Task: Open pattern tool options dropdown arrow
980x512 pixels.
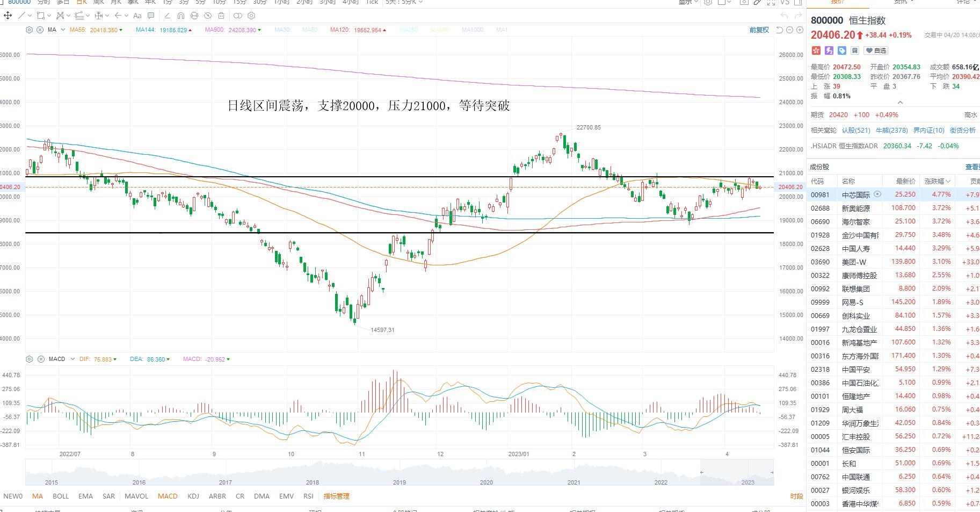Action: coord(68,16)
